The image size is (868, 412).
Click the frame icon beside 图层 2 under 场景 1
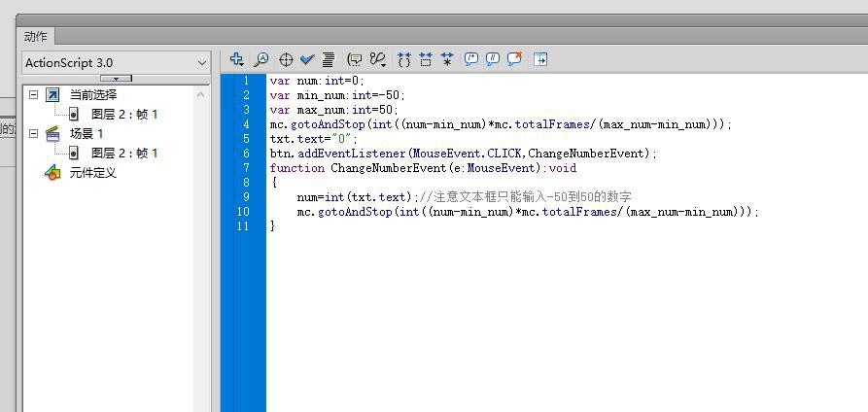coord(74,154)
